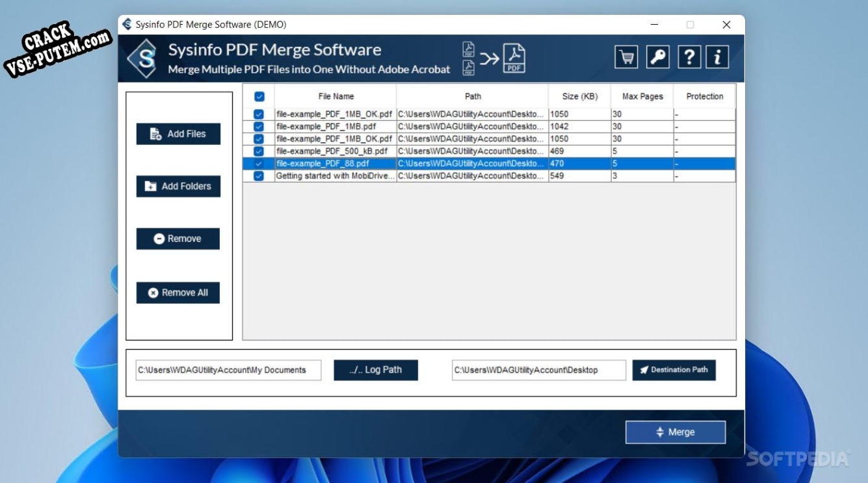This screenshot has height=483, width=868.
Task: Uncheck the file-example_PDF_1MB.pdf checkbox
Action: [x=259, y=127]
